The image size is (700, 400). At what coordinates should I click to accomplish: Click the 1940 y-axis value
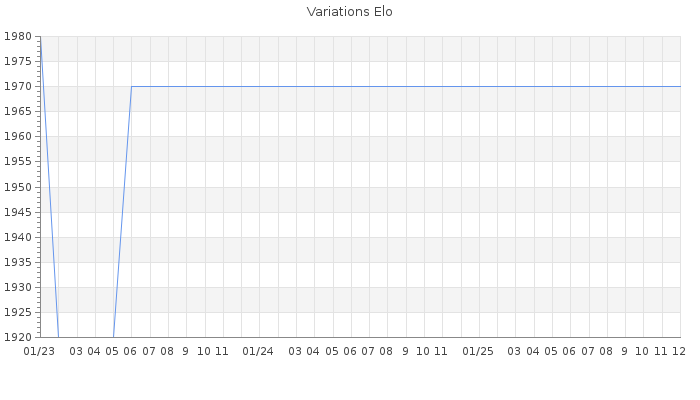[x=18, y=237]
